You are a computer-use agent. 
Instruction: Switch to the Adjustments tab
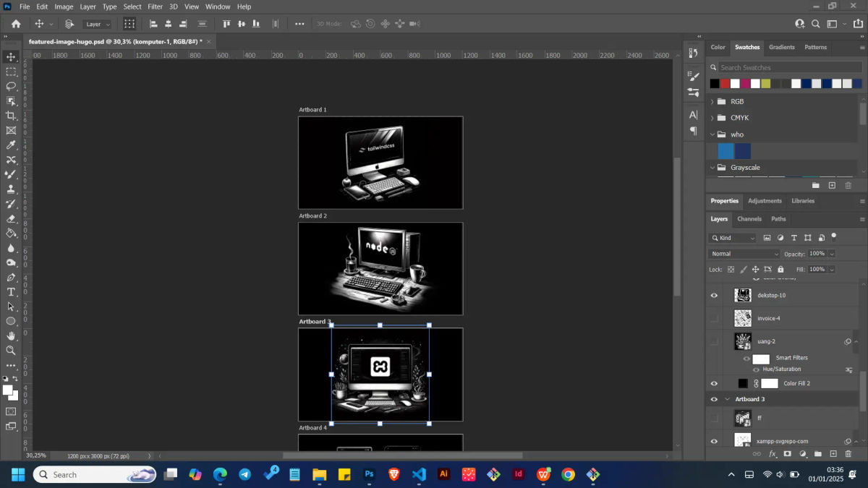[765, 201]
